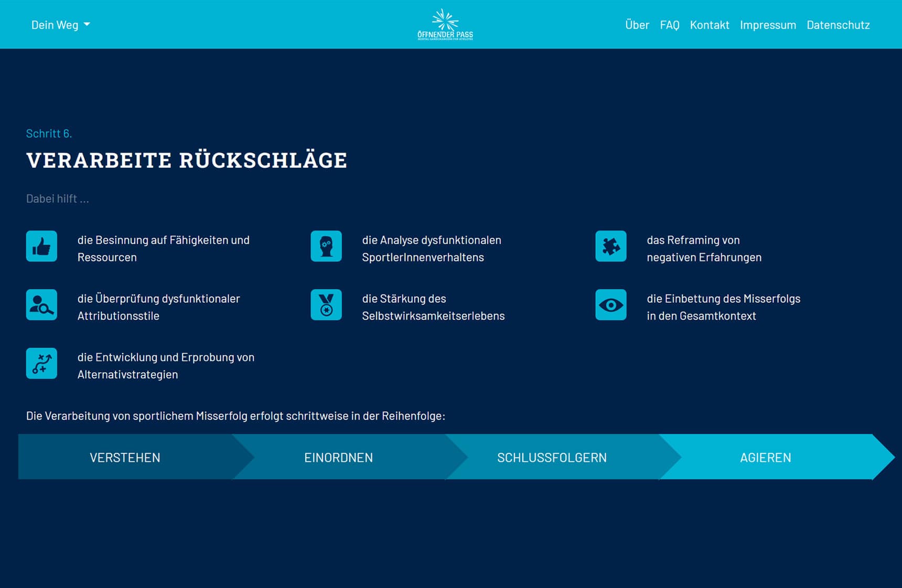Select the SCHLUSSFOLGERN stage
The width and height of the screenshot is (902, 588).
pyautogui.click(x=552, y=456)
